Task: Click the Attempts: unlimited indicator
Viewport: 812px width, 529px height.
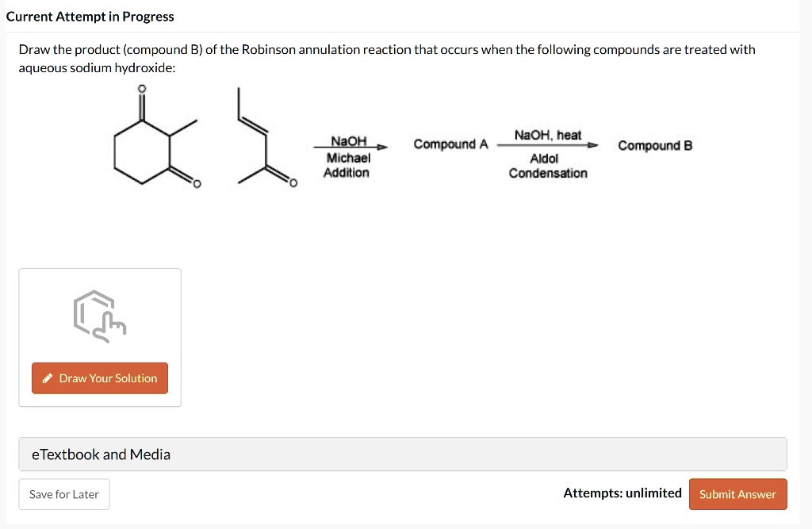Action: [x=622, y=493]
